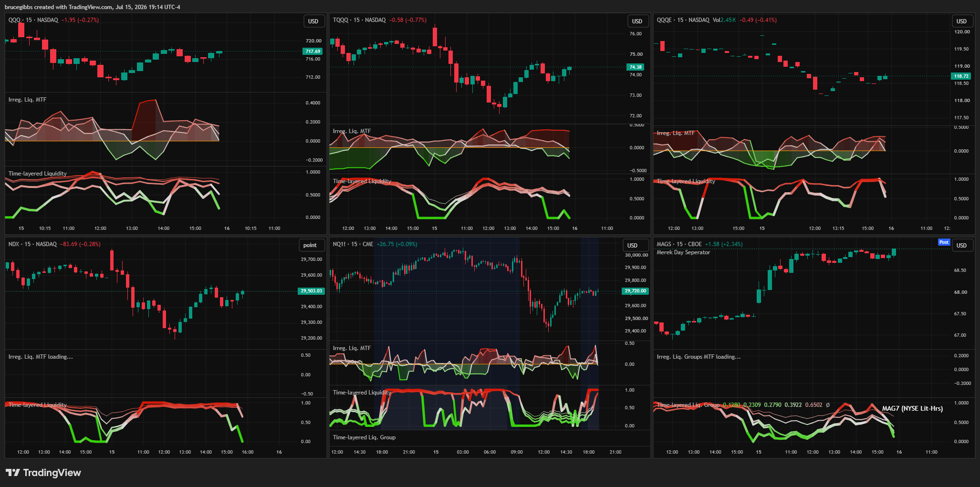Click 'Irreg. Liq. MTF loading...' on NDX chart

(41, 357)
